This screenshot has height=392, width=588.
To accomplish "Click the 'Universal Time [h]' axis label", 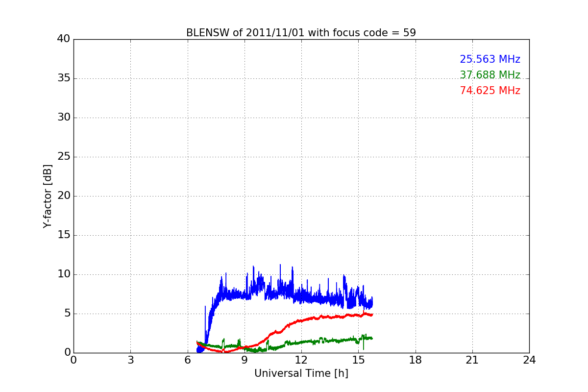I will 301,373.
